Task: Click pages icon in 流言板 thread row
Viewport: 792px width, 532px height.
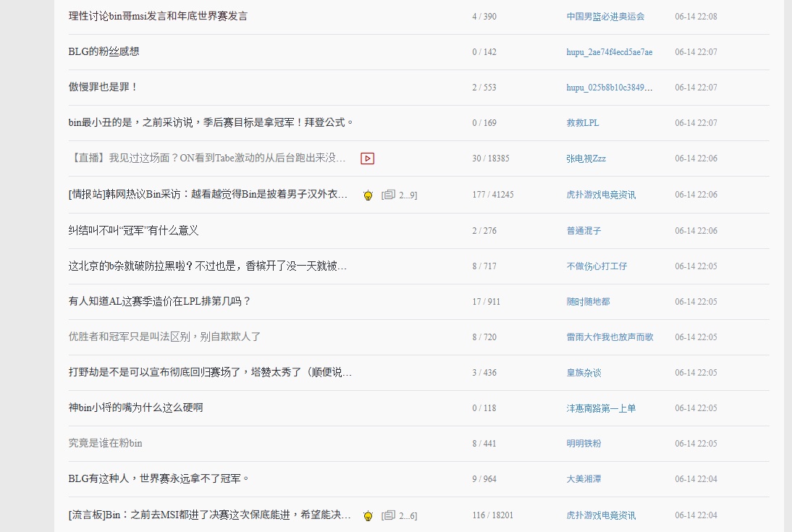Action: (389, 515)
